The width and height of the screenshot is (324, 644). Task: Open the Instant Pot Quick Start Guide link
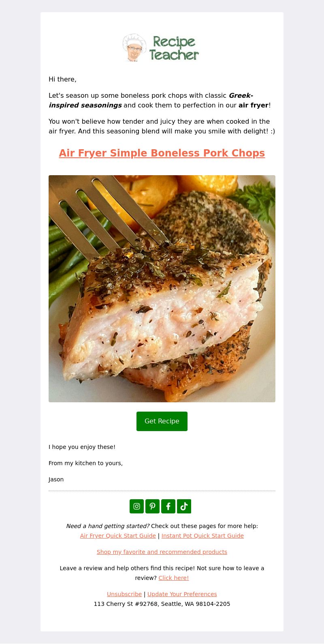point(202,536)
